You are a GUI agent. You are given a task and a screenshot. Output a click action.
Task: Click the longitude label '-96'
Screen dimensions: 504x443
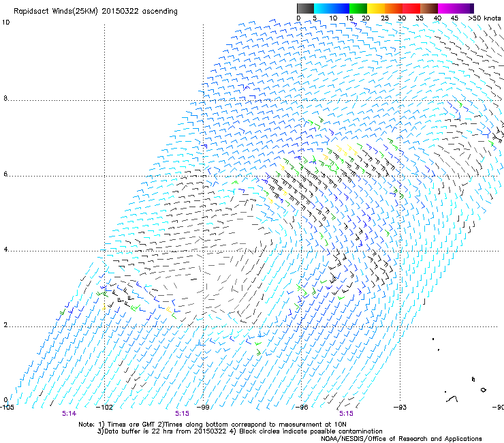pos(302,408)
